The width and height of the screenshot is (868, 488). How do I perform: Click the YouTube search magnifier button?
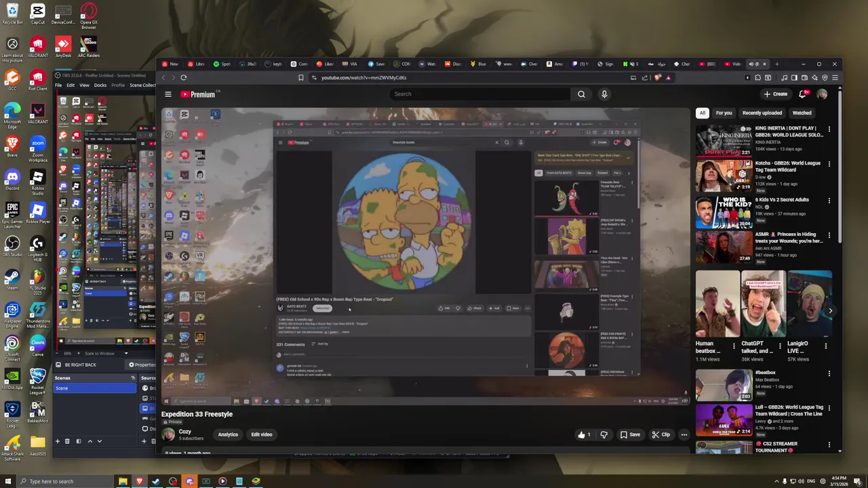581,94
